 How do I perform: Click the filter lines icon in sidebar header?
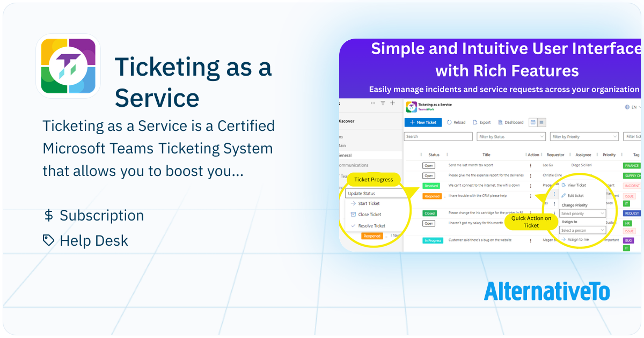click(383, 103)
